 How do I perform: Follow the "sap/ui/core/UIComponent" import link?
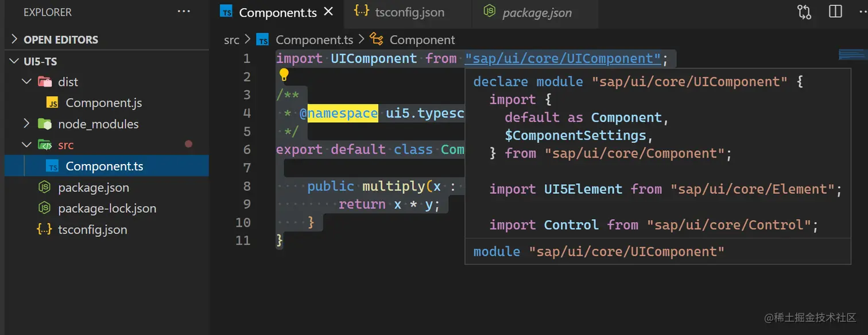pos(563,59)
